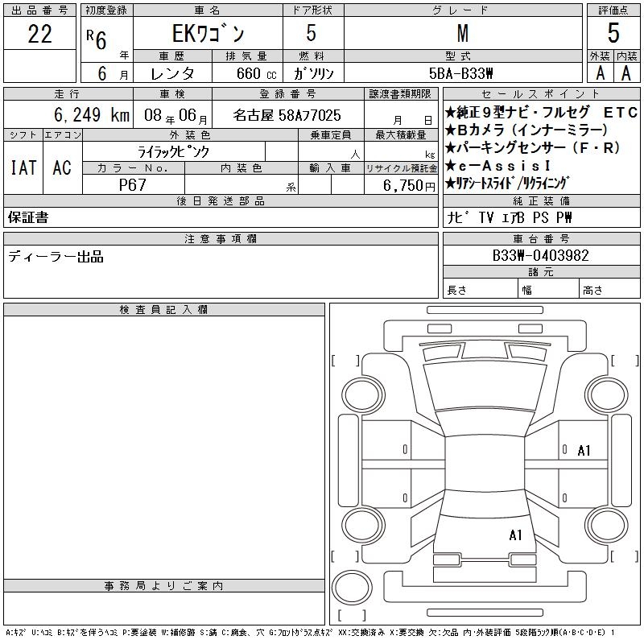Click the mileage value 6,249 km
Image resolution: width=644 pixels, height=644 pixels.
tap(68, 115)
